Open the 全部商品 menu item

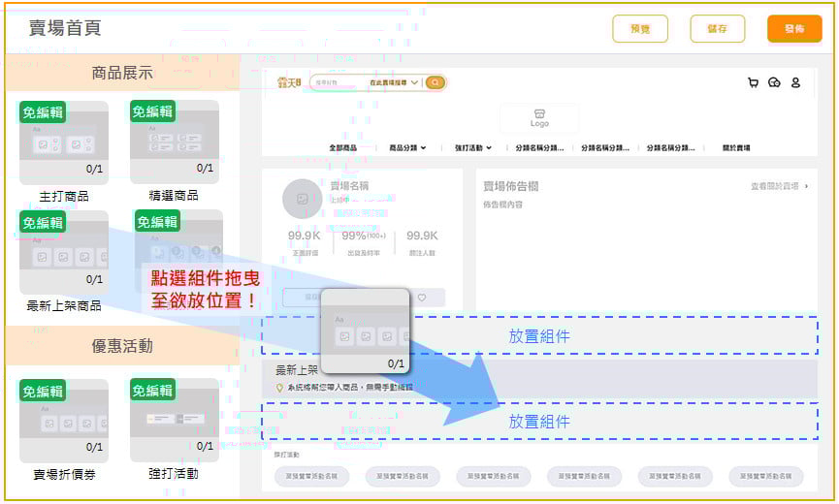(x=342, y=148)
